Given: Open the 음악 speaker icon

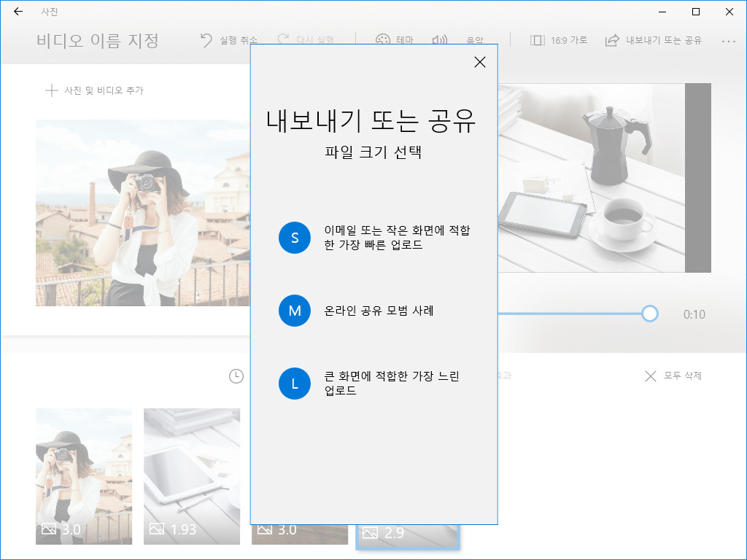Looking at the screenshot, I should pos(439,39).
